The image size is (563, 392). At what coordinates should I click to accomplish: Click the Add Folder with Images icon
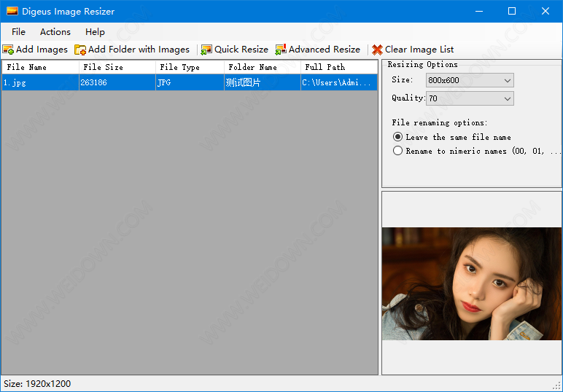[x=80, y=50]
